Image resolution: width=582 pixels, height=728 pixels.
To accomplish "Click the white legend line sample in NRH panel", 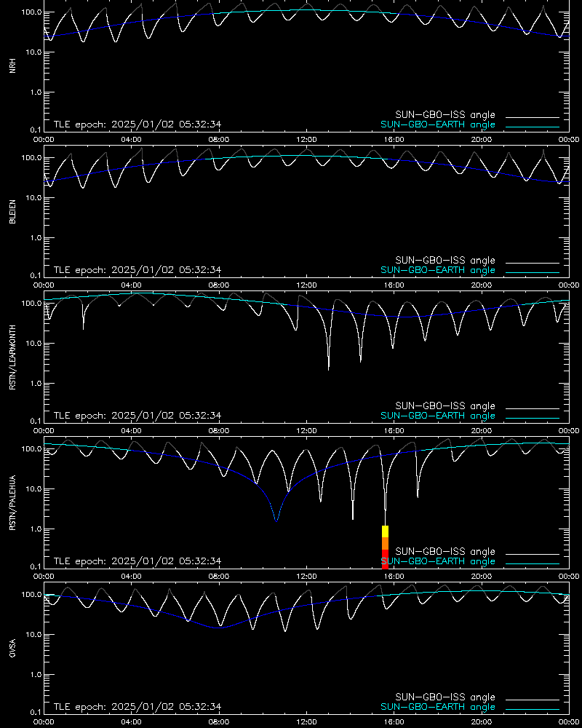I will (x=533, y=117).
